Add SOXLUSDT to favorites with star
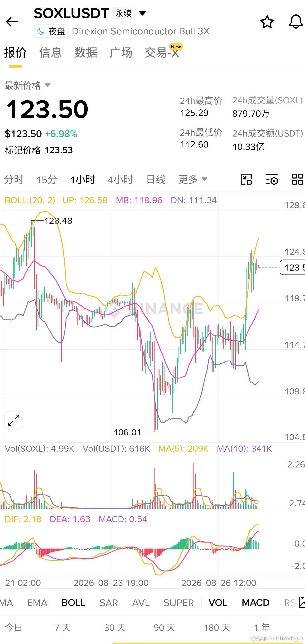Screen dimensions: 305x644 pyautogui.click(x=267, y=22)
